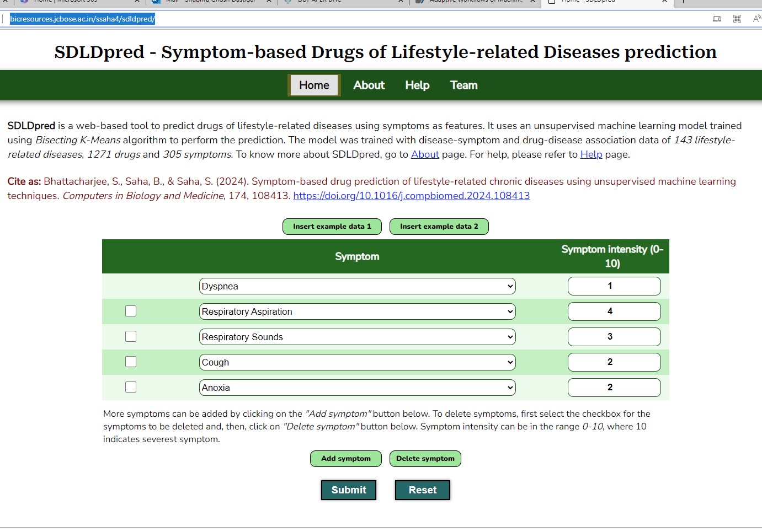The height and width of the screenshot is (532, 762).
Task: Follow the About link in description
Action: click(425, 154)
